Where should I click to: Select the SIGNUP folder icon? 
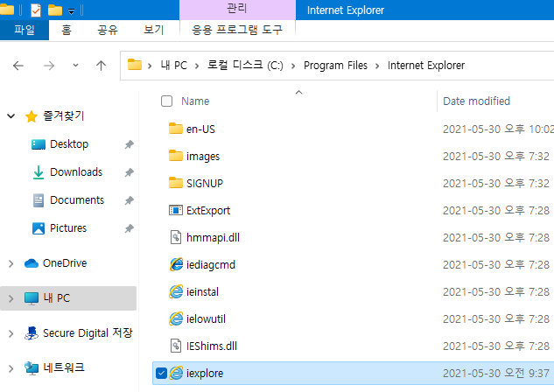[176, 183]
